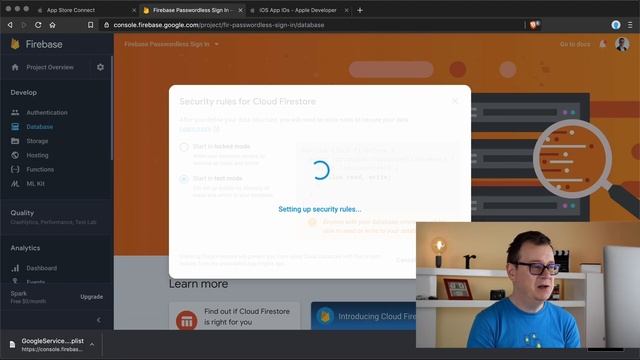Screen dimensions: 640x360
Task: Open the Google account avatar
Action: point(622,44)
